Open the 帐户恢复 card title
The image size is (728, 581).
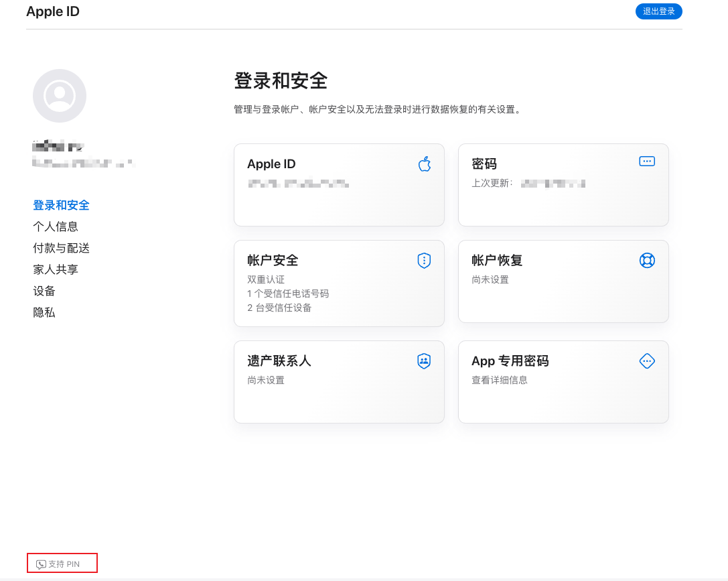pyautogui.click(x=497, y=260)
